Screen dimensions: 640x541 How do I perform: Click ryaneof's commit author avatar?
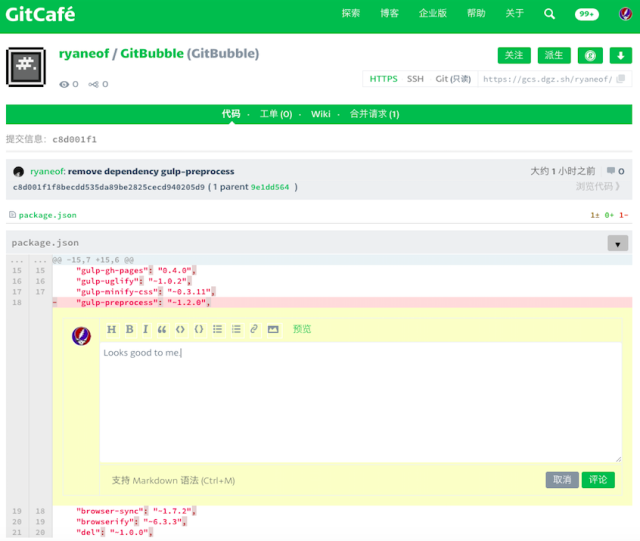pos(18,171)
